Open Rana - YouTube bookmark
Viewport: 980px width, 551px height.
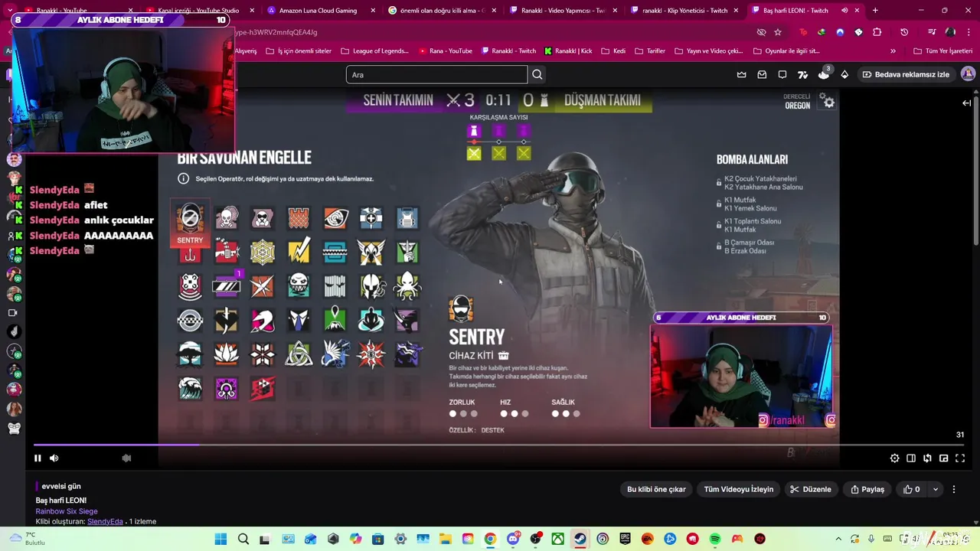446,51
